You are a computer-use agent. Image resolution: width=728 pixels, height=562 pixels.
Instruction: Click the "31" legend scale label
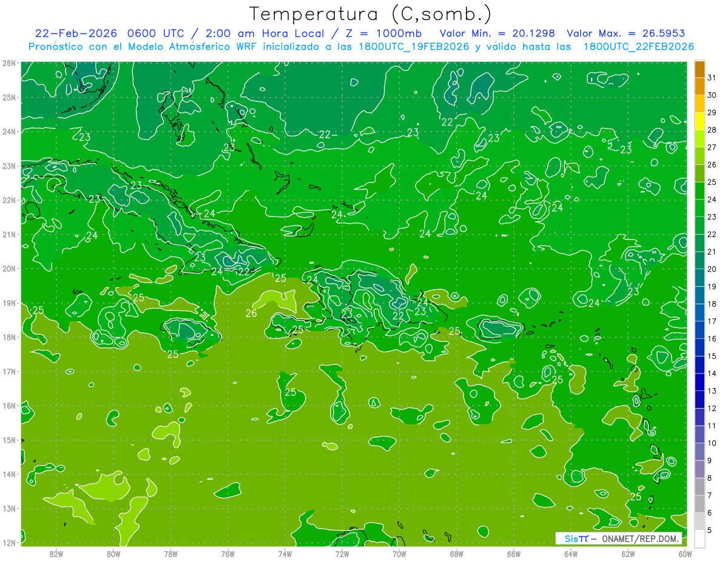point(712,78)
